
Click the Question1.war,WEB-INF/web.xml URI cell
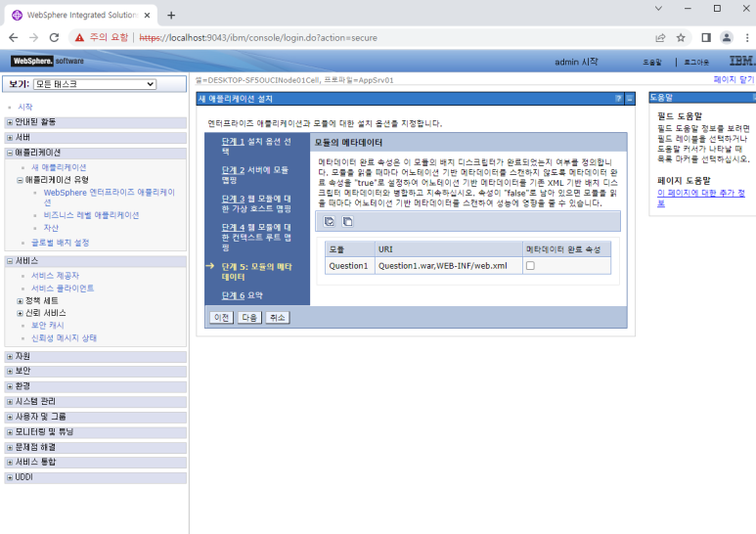[448, 266]
